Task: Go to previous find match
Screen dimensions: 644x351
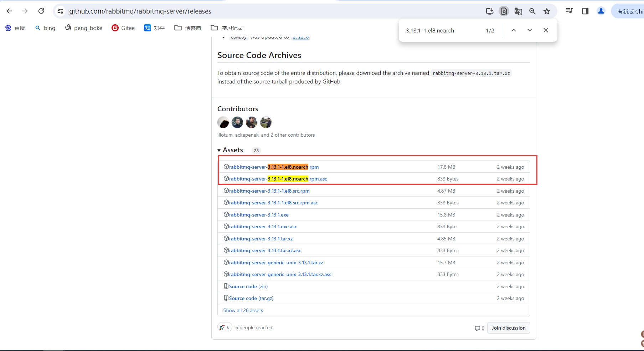Action: pos(514,30)
